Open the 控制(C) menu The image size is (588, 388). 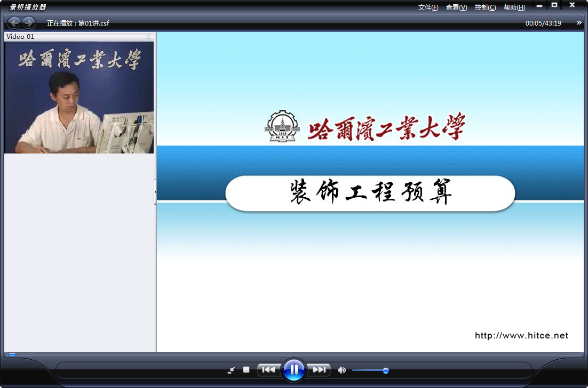(485, 7)
